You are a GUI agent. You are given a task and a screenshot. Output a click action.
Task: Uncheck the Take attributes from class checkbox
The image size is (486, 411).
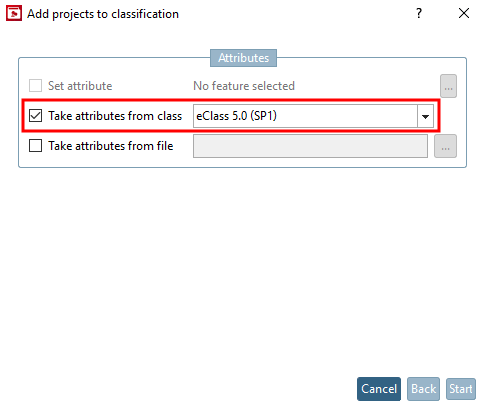tap(35, 116)
